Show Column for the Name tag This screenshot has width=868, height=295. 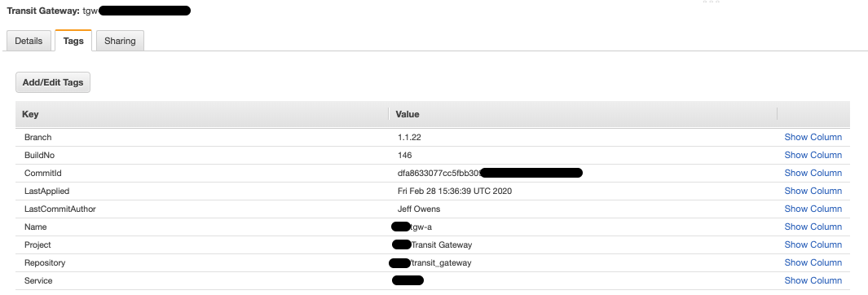[813, 227]
